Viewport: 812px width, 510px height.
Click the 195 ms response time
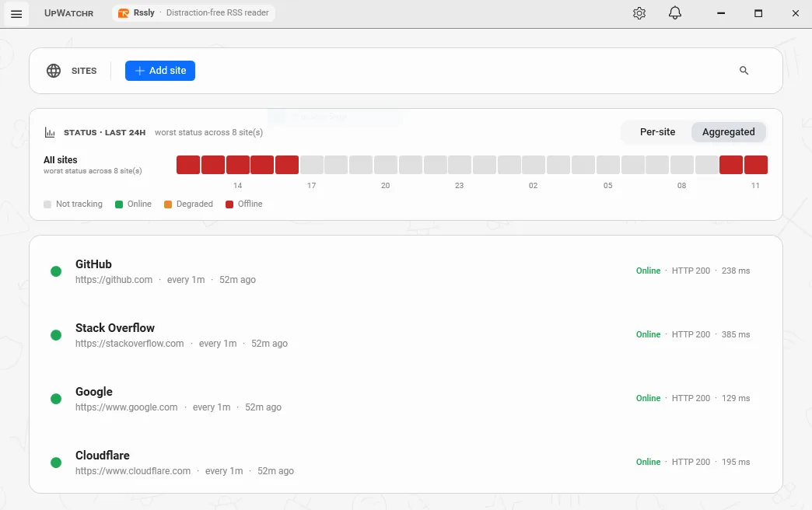736,462
